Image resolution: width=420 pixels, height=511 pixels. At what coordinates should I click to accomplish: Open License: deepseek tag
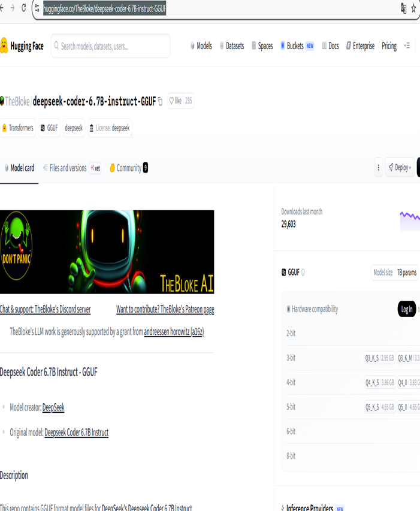[x=110, y=128]
